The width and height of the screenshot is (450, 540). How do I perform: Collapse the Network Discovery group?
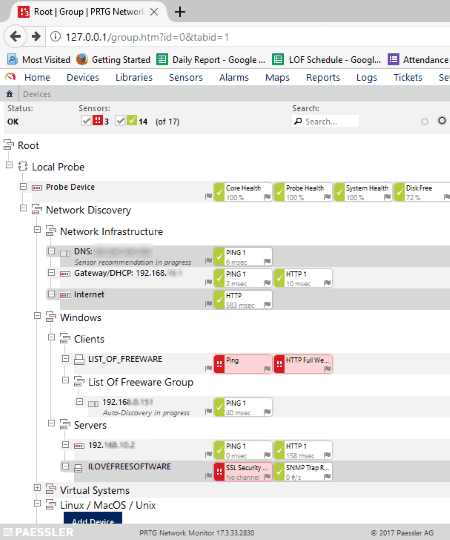click(x=23, y=208)
